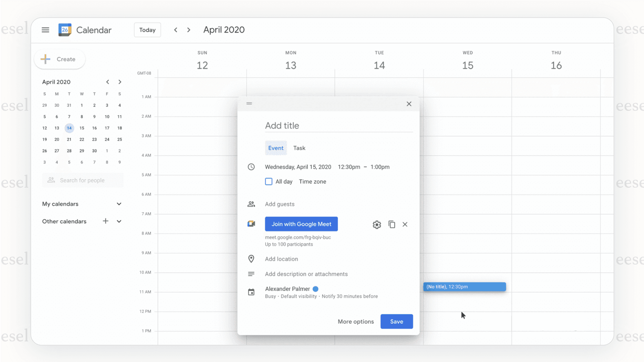Go to the previous month in mini calendar
The height and width of the screenshot is (362, 644).
[108, 82]
